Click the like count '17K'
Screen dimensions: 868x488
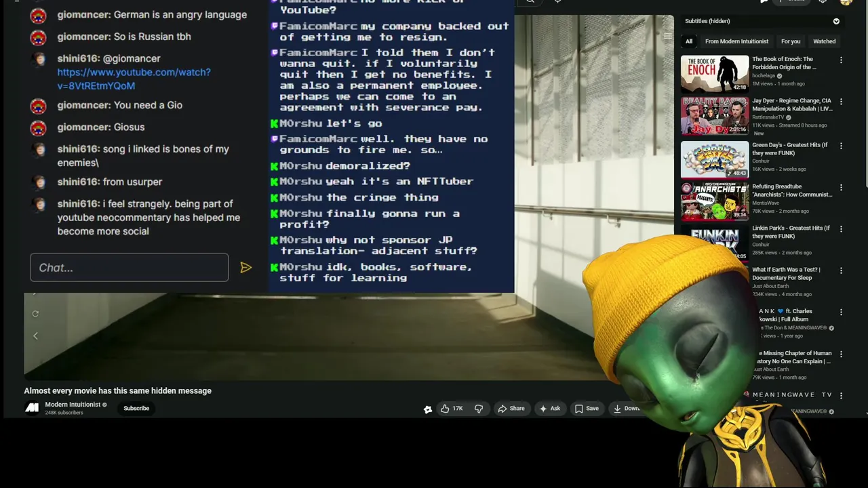458,408
